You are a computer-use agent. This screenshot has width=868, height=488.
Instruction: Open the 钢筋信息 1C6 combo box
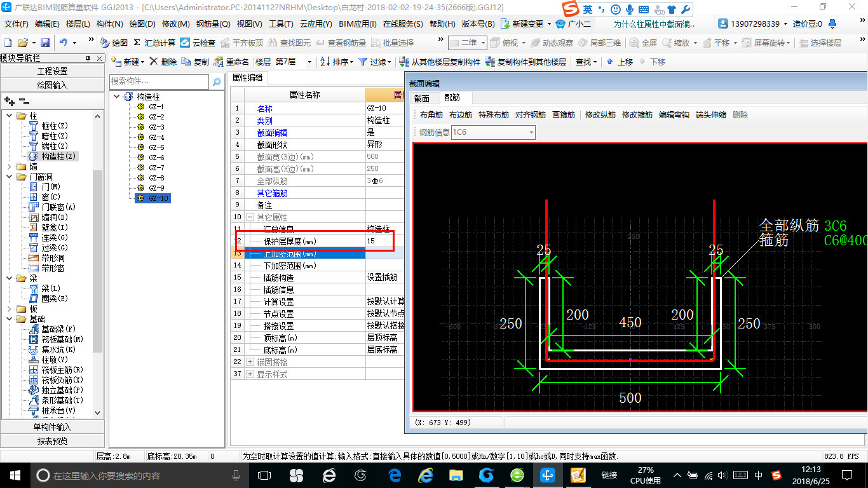click(x=493, y=132)
